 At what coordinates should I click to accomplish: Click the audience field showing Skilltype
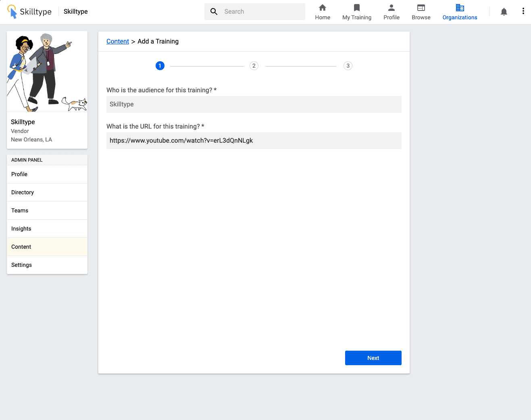254,104
